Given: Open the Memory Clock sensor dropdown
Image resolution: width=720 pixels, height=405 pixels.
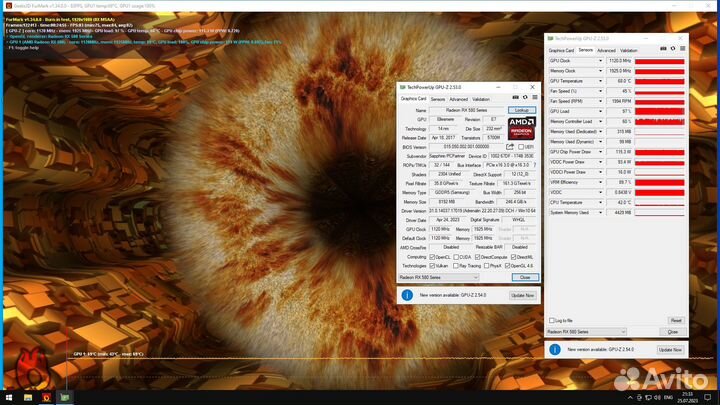Looking at the screenshot, I should (600, 71).
